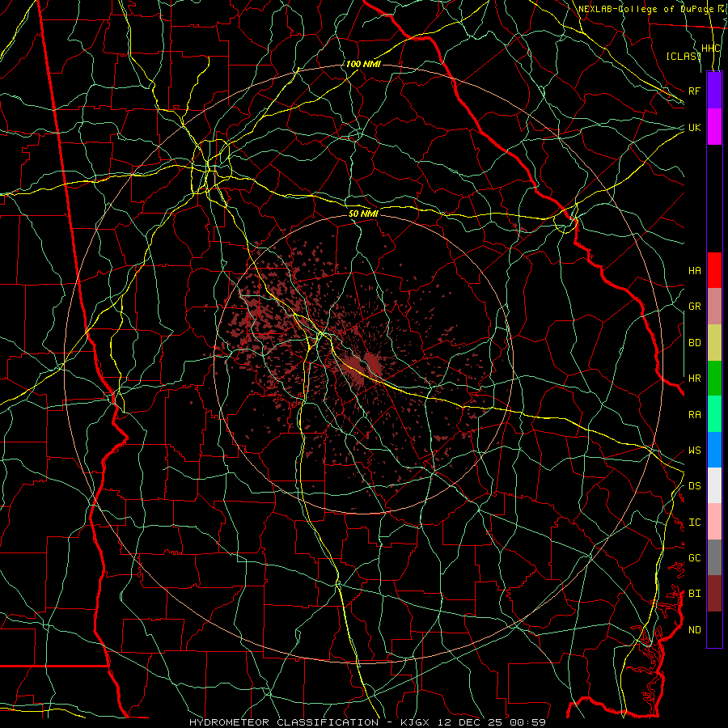Click the "[CLAS]" units label

click(x=683, y=56)
